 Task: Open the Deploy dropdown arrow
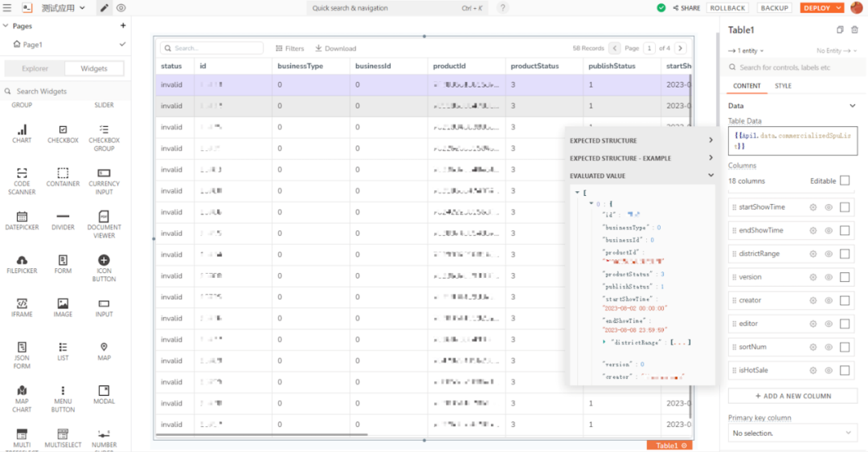point(839,8)
